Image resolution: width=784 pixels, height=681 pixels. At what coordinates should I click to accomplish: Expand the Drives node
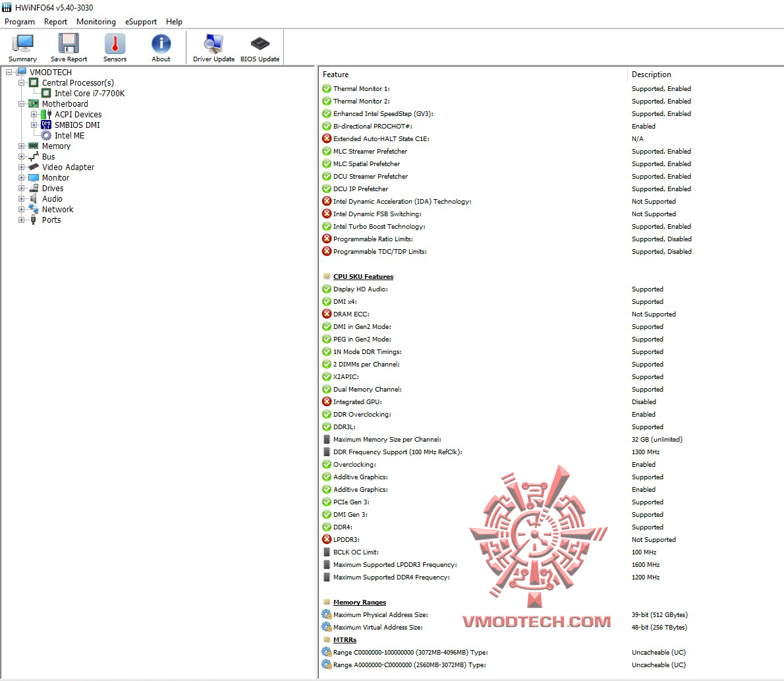pyautogui.click(x=21, y=188)
